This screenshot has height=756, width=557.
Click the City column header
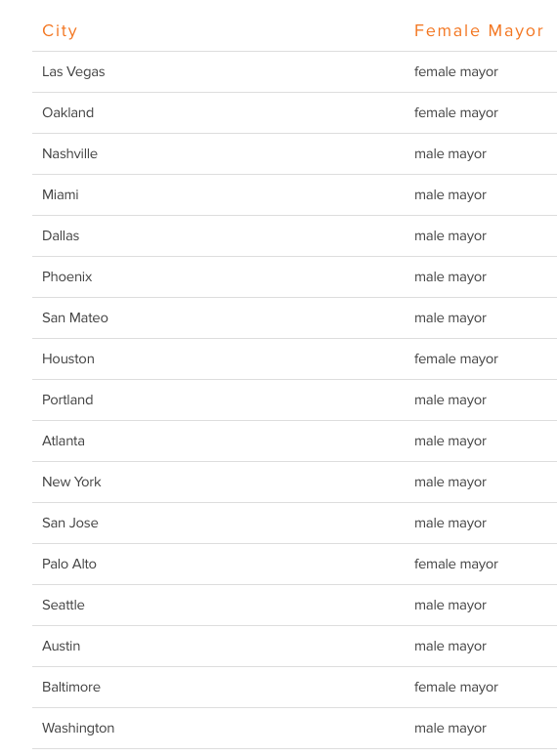pos(60,31)
